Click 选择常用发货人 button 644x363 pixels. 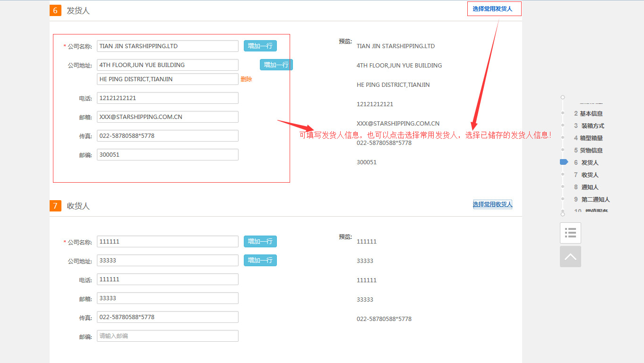[494, 9]
